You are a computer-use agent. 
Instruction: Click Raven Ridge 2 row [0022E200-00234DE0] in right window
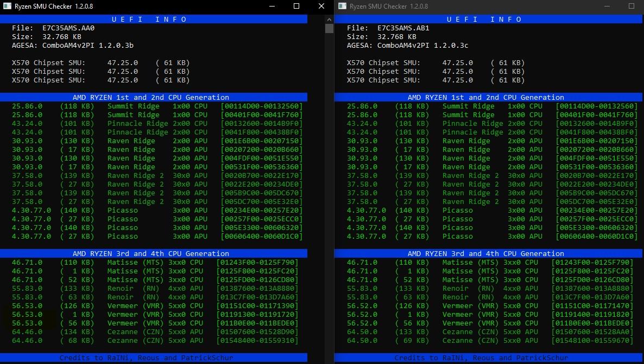click(x=493, y=184)
